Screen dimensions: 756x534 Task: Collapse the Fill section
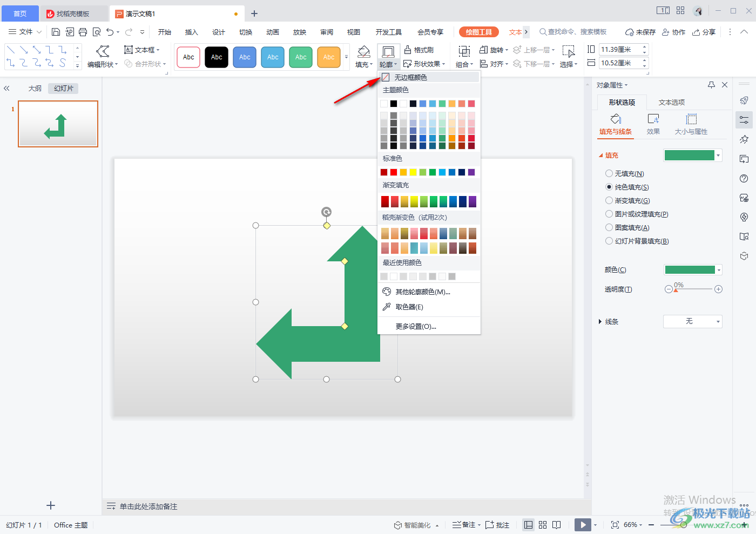coord(600,156)
